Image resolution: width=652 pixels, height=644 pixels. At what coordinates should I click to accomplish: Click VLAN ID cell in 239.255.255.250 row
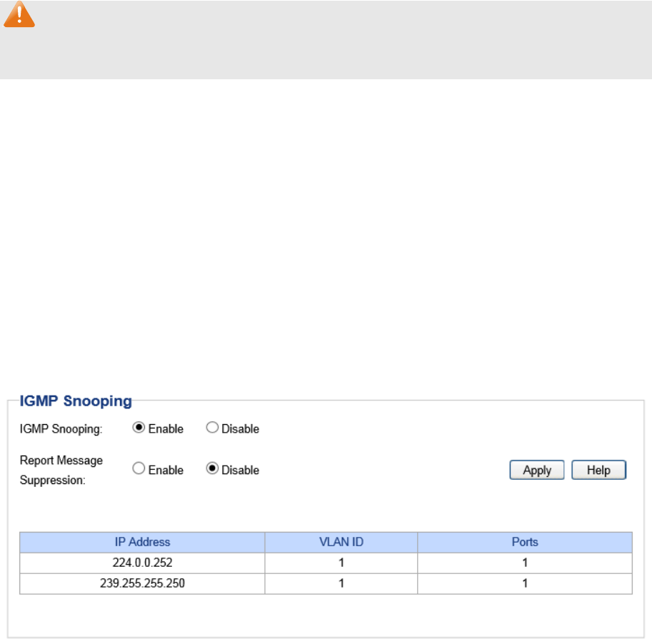coord(341,584)
